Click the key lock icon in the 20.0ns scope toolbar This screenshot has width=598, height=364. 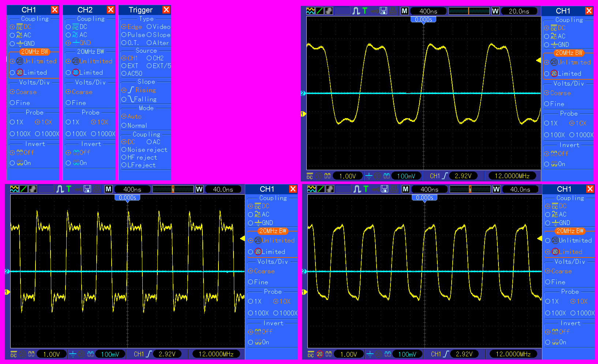click(374, 11)
